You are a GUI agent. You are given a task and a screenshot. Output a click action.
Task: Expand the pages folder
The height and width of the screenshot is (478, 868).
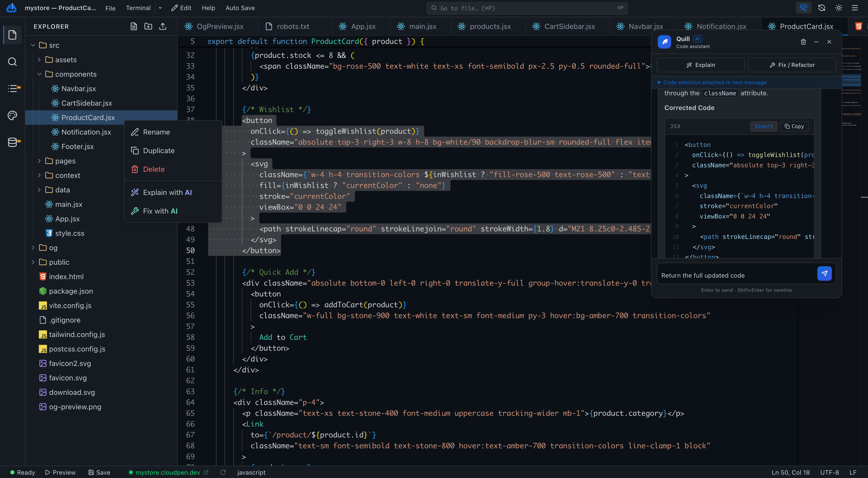[39, 161]
